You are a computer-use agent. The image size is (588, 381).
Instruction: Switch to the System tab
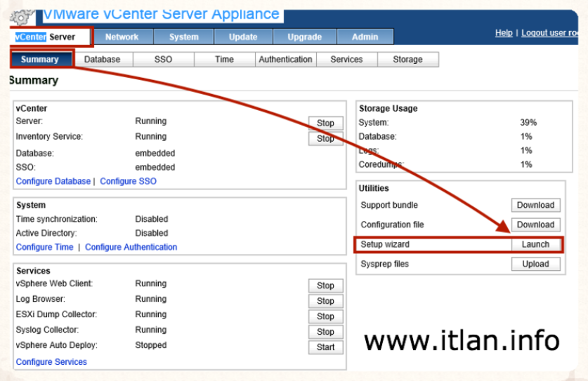[x=183, y=37]
